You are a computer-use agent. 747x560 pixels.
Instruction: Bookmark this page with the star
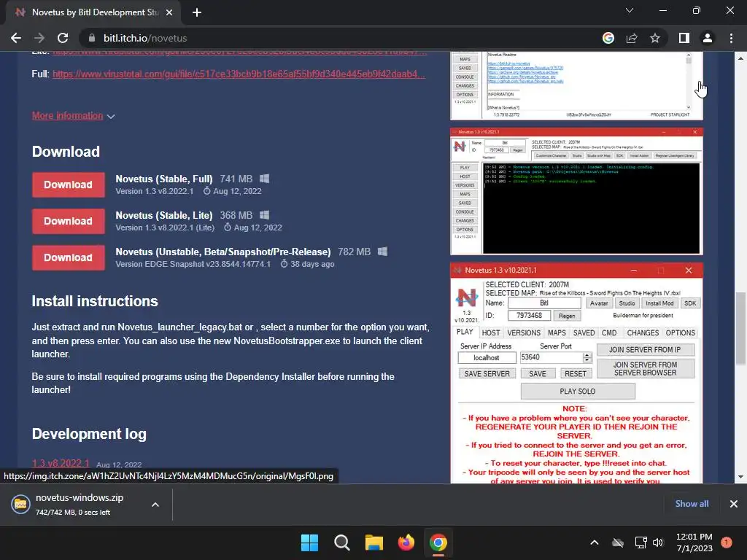pos(655,38)
